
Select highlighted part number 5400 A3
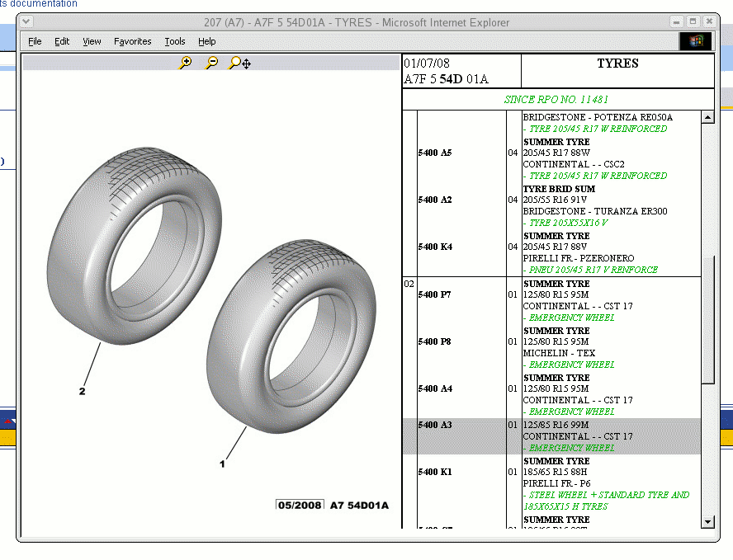coord(435,425)
